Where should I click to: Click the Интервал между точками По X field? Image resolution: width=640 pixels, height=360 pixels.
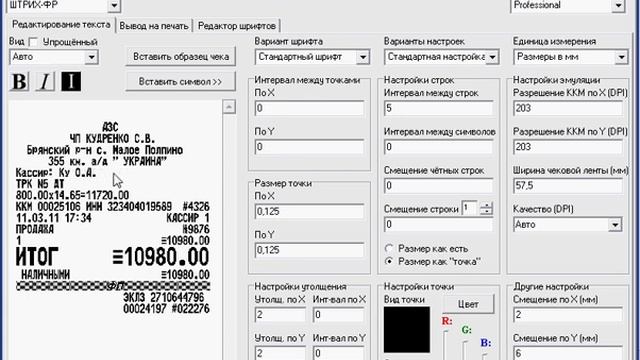(x=309, y=108)
